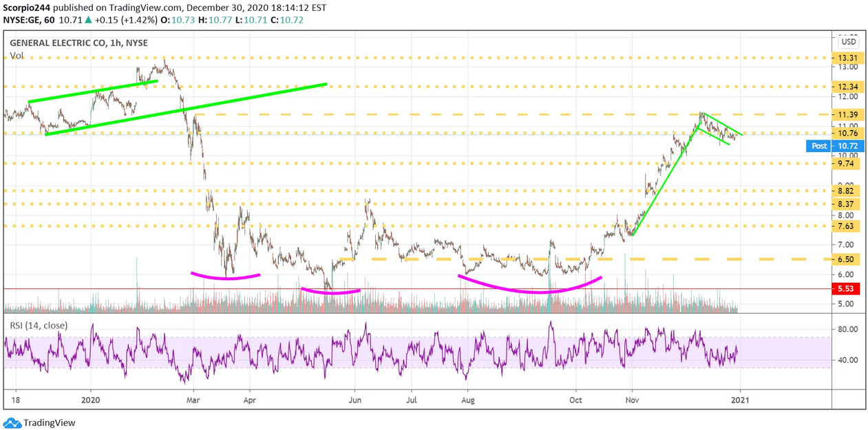The width and height of the screenshot is (868, 430).
Task: Click the Jul label on time axis
Action: 411,400
